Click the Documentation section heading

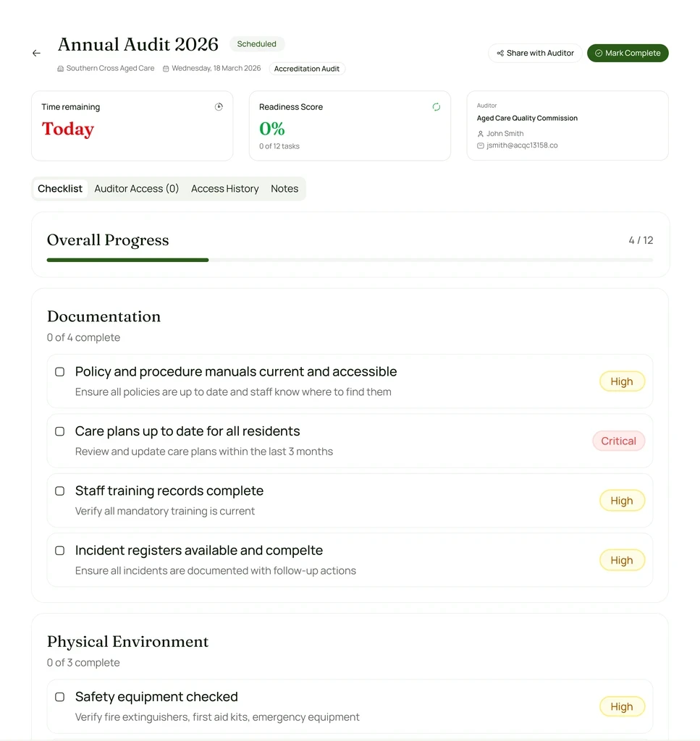104,316
